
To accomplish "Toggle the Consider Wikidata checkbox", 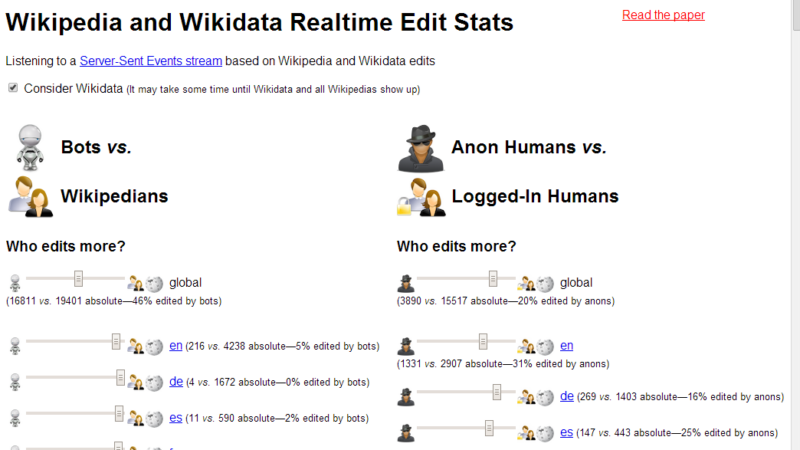I will (x=13, y=88).
